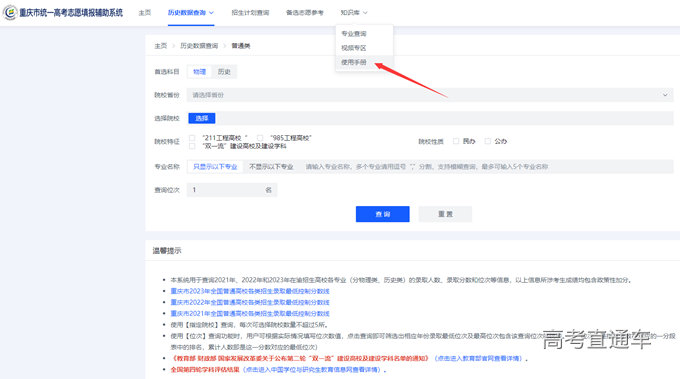Click the blue 查询 button
Image resolution: width=680 pixels, height=379 pixels.
tap(382, 214)
